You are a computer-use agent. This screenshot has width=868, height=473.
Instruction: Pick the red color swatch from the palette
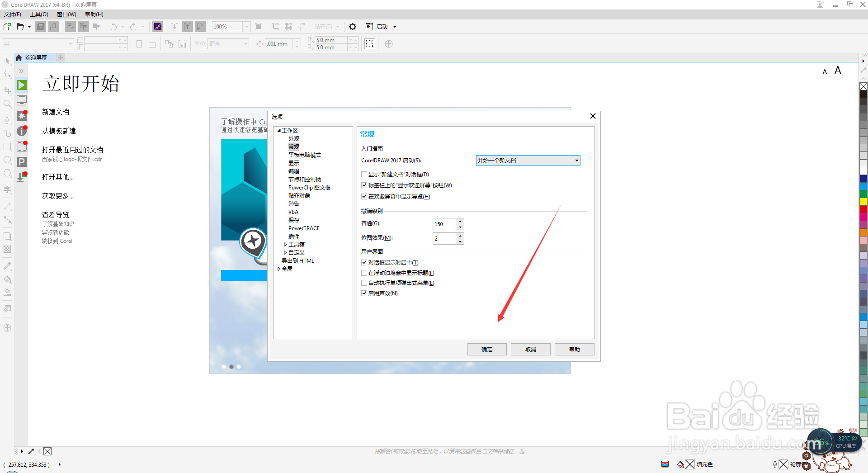[x=863, y=210]
